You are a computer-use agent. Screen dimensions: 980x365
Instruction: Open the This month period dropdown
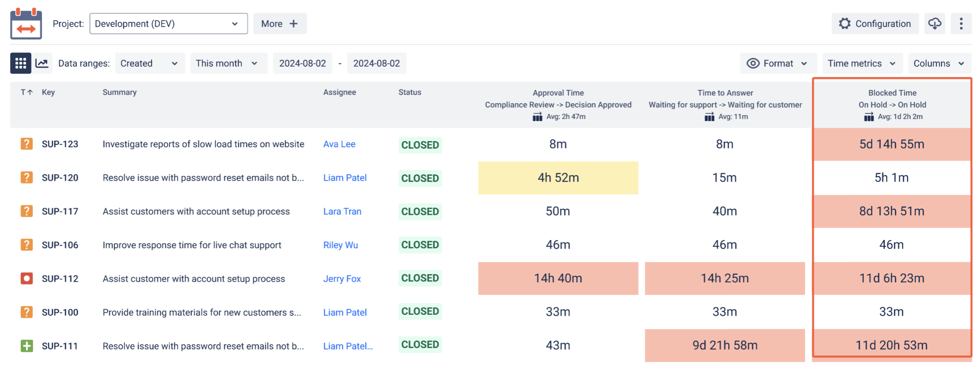tap(229, 63)
